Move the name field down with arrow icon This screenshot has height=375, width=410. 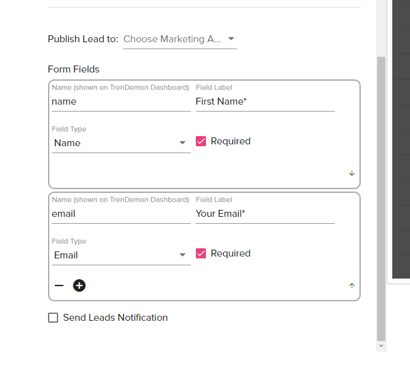pos(352,173)
